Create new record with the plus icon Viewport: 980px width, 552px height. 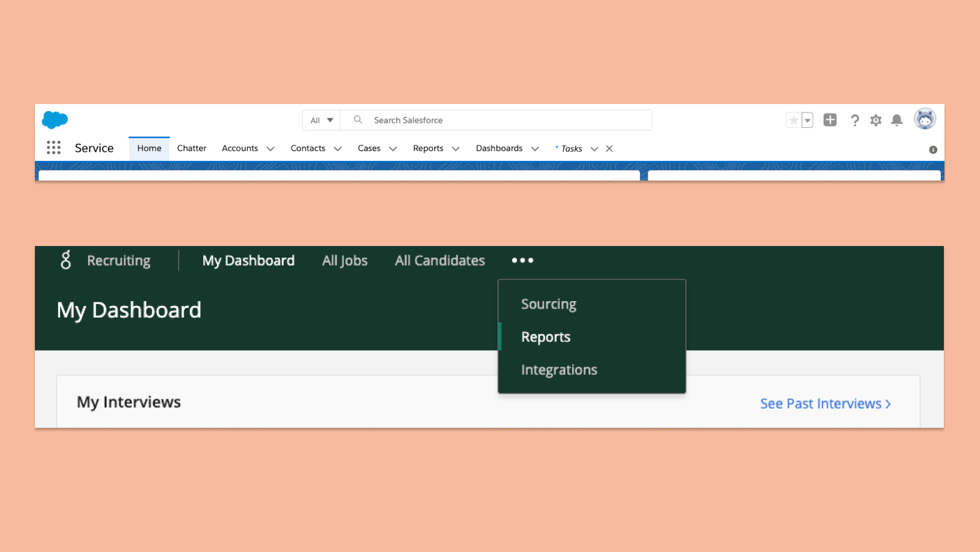830,120
